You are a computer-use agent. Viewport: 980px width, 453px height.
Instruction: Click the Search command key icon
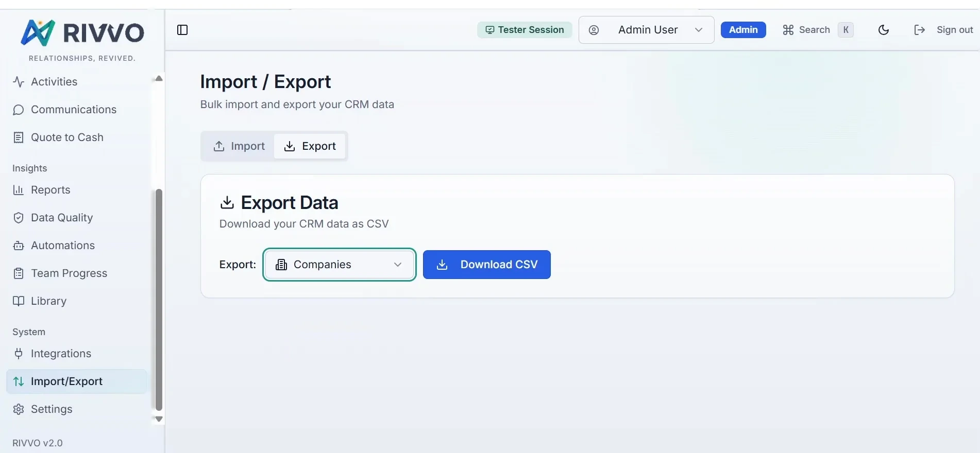click(788, 30)
